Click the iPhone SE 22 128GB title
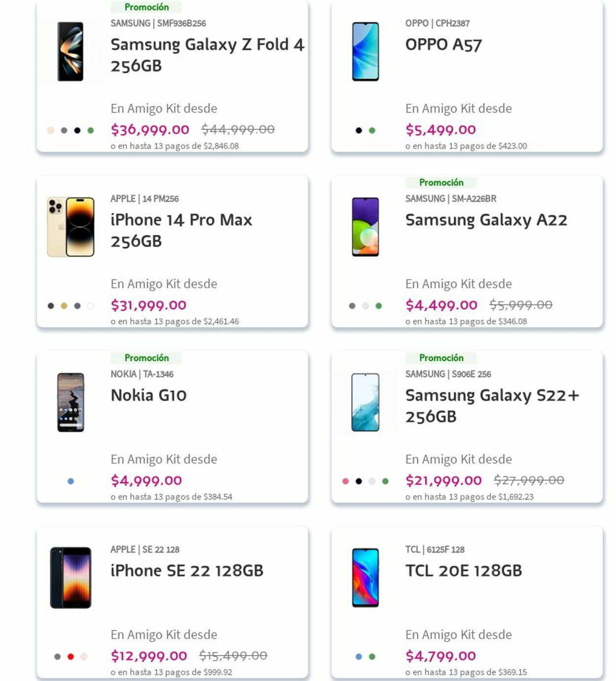The height and width of the screenshot is (681, 616). (x=187, y=571)
